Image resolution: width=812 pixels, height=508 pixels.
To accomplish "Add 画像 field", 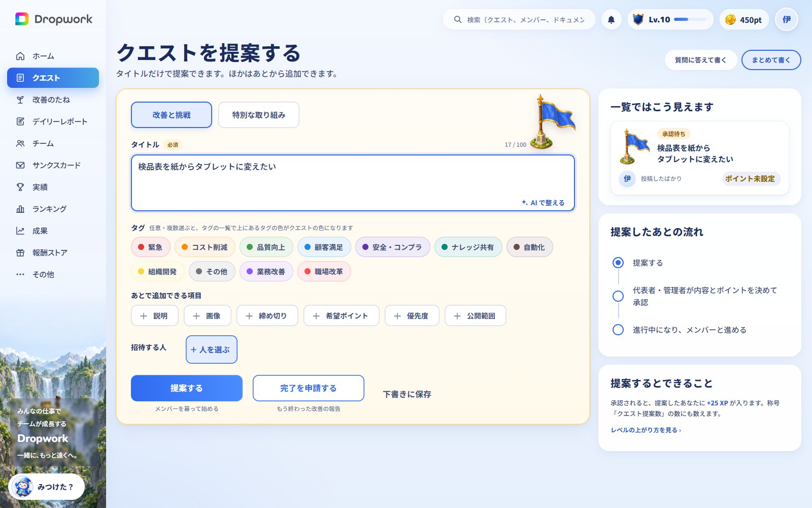I will point(208,315).
